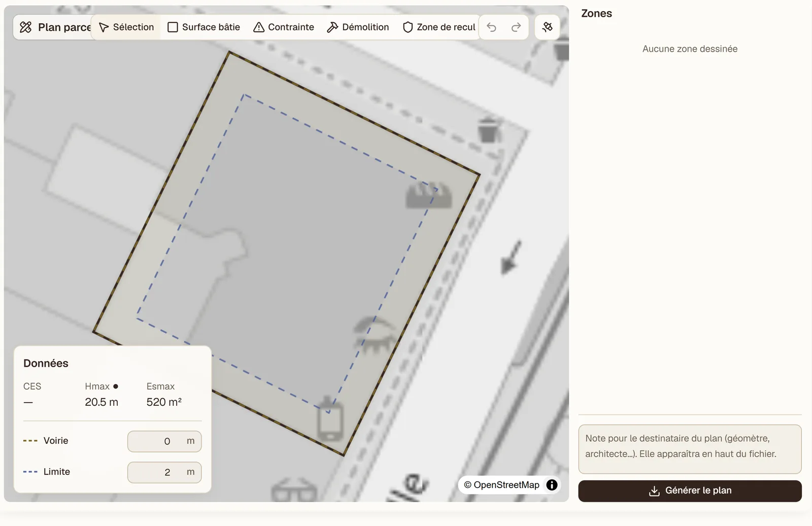Click the Aucune zone dessinée message
This screenshot has width=812, height=526.
[x=690, y=49]
